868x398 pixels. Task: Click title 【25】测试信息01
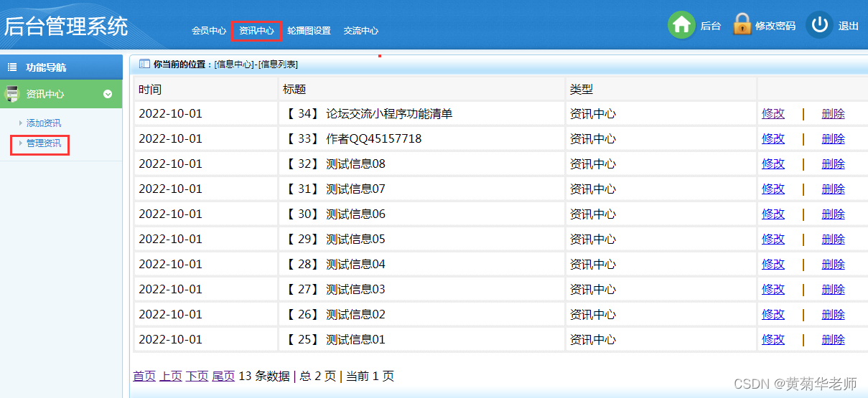click(x=335, y=339)
